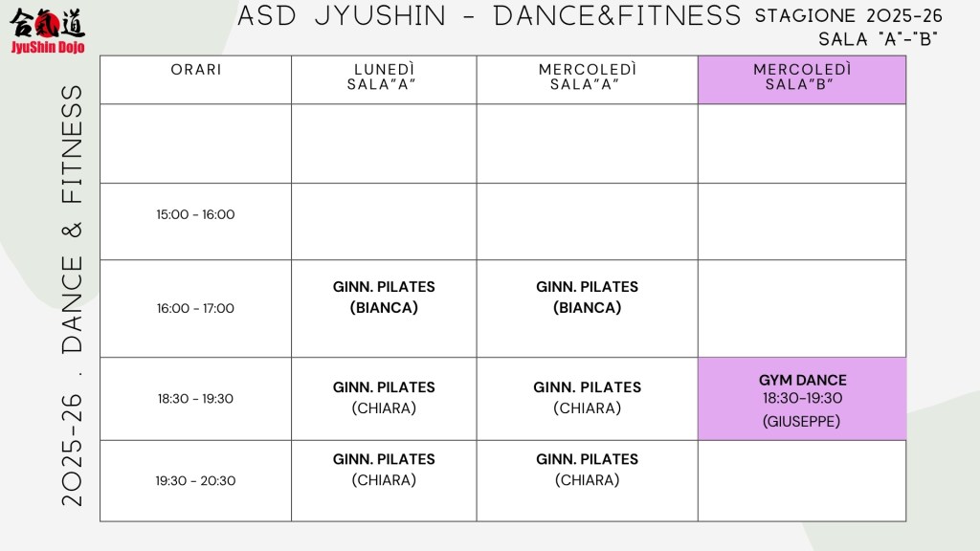Screen dimensions: 980x551
Task: Select the MERCOLEDÌ SALA "A" column header
Action: point(587,77)
